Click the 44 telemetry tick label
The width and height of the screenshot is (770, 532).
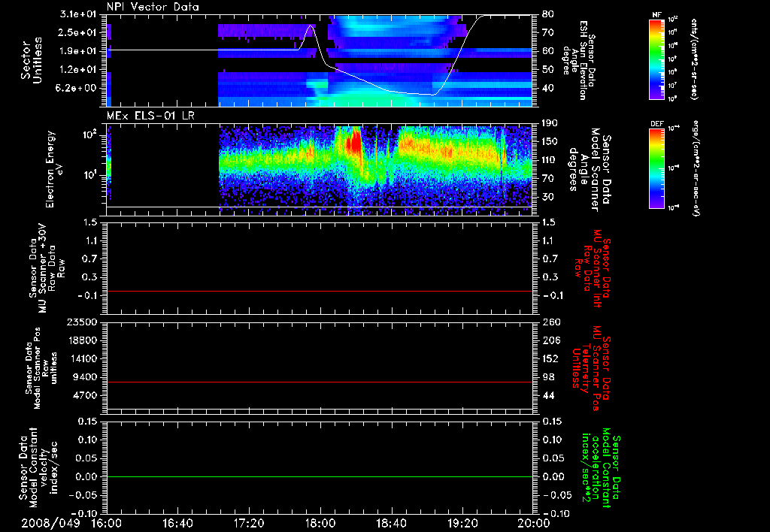click(548, 395)
